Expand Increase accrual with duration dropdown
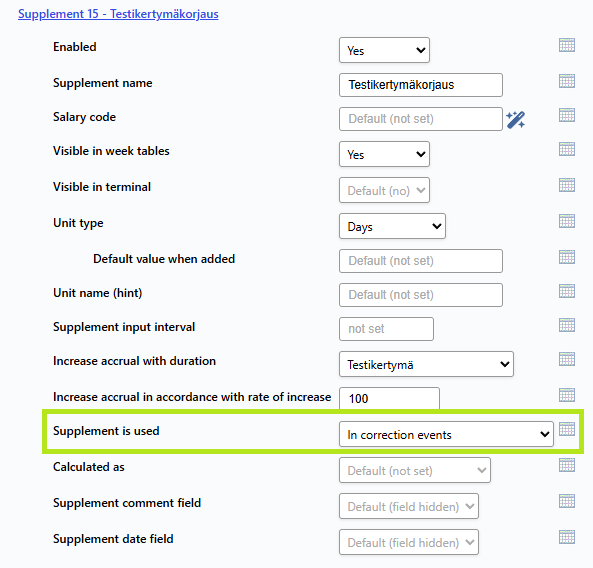593x568 pixels. pyautogui.click(x=426, y=364)
